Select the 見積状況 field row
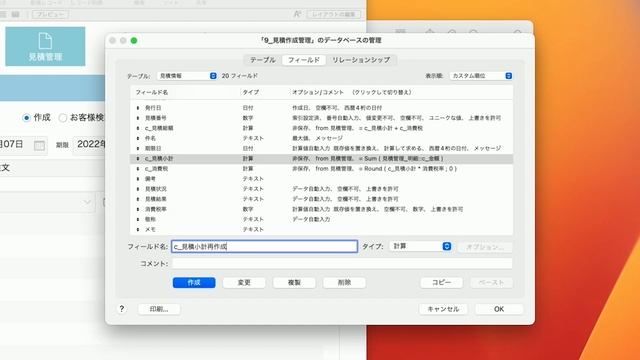The width and height of the screenshot is (640, 360). click(x=322, y=189)
